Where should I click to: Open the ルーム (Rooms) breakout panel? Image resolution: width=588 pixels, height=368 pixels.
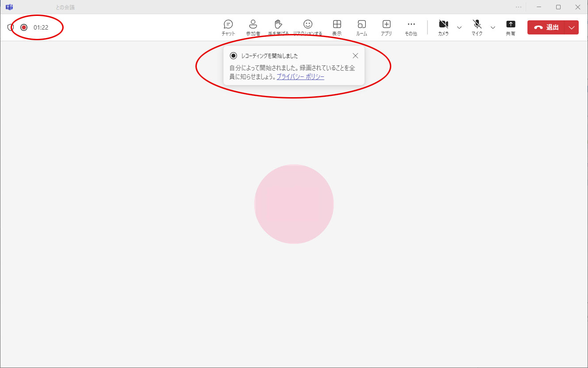pyautogui.click(x=362, y=27)
